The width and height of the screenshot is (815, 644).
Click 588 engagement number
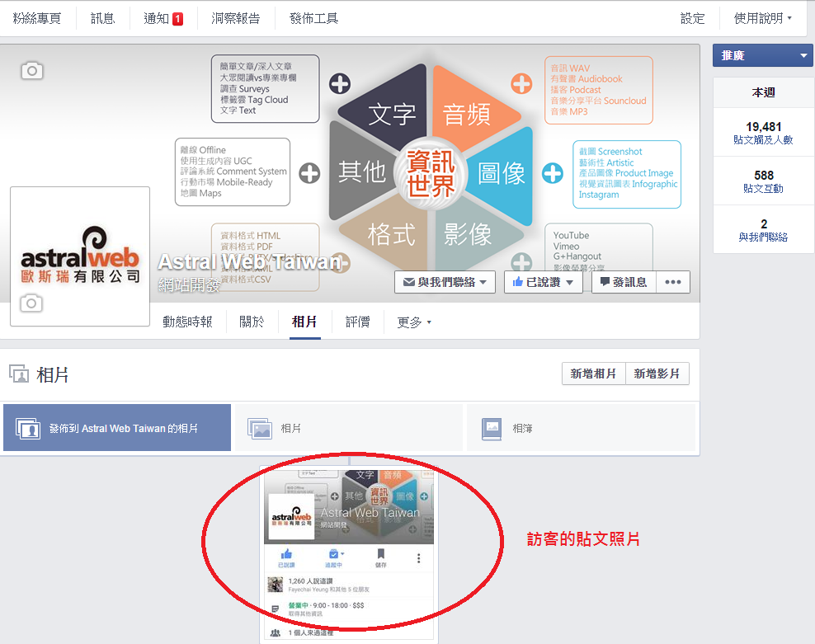[764, 175]
